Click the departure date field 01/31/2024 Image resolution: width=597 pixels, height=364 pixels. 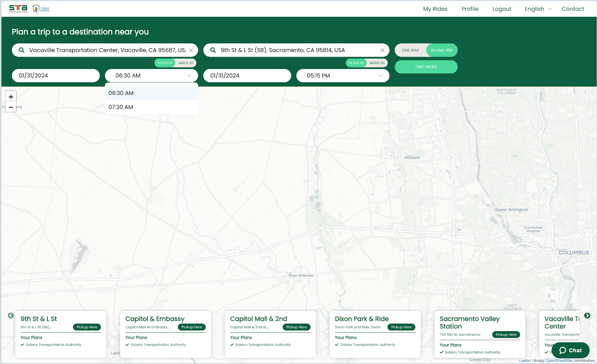pos(56,76)
